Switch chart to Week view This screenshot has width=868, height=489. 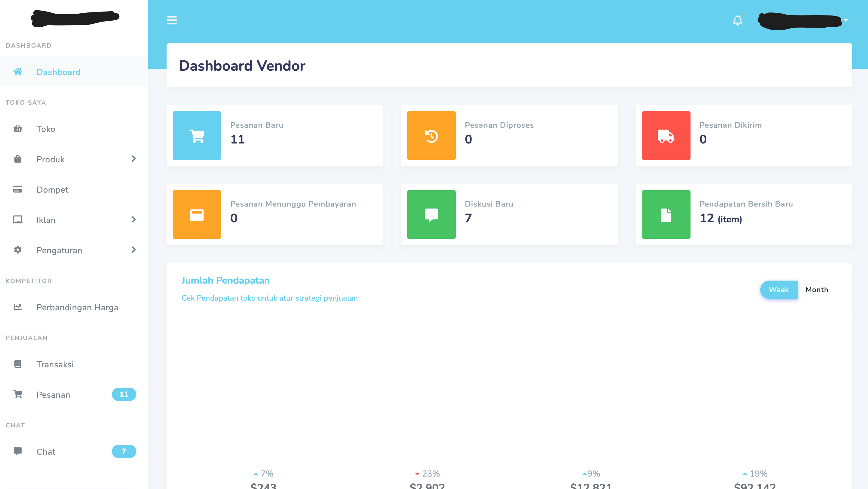click(x=778, y=289)
